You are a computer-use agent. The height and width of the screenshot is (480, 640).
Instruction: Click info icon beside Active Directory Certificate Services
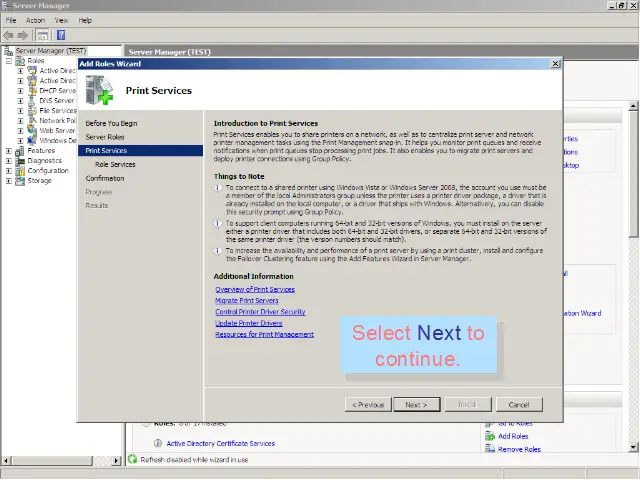pos(158,443)
